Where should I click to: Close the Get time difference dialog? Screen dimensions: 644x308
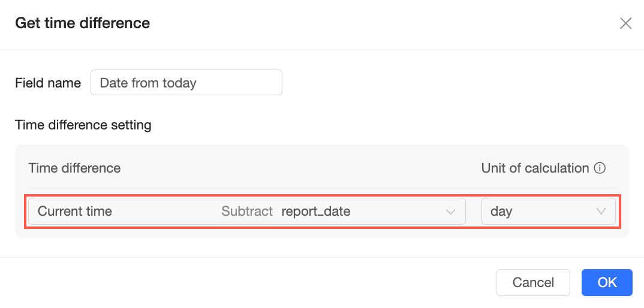tap(625, 23)
